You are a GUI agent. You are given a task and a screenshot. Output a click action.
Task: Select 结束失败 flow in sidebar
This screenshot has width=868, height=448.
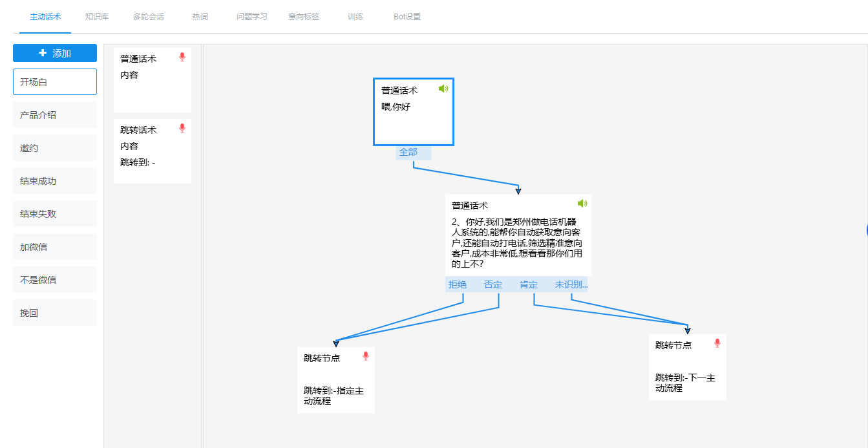[x=55, y=214]
